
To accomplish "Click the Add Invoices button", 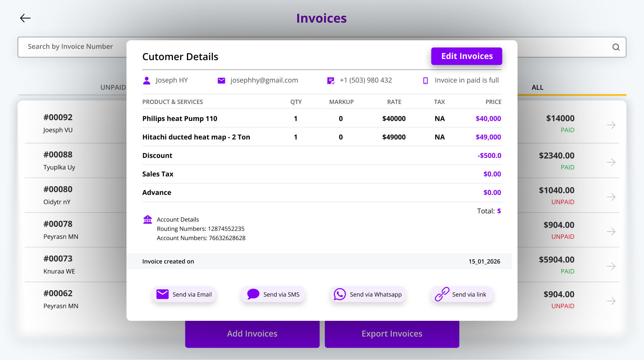I will point(252,334).
